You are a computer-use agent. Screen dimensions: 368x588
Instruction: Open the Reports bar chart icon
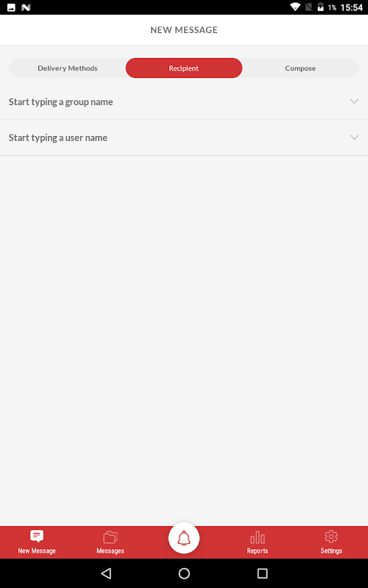click(258, 537)
